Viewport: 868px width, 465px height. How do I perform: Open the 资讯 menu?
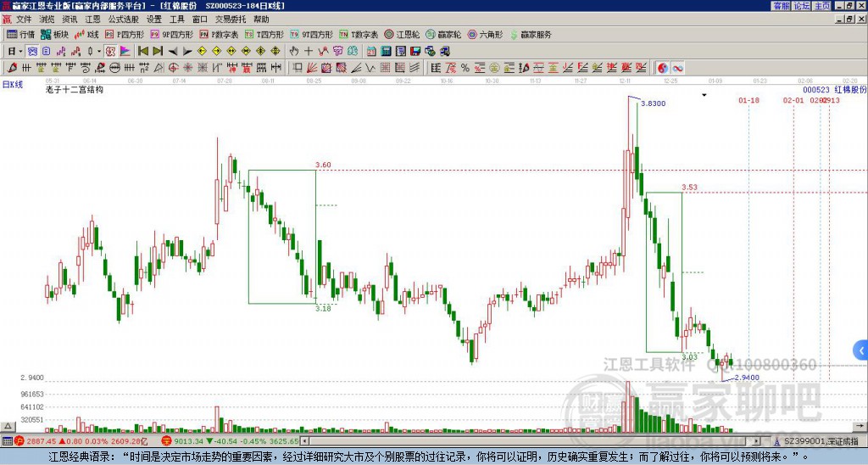click(70, 20)
